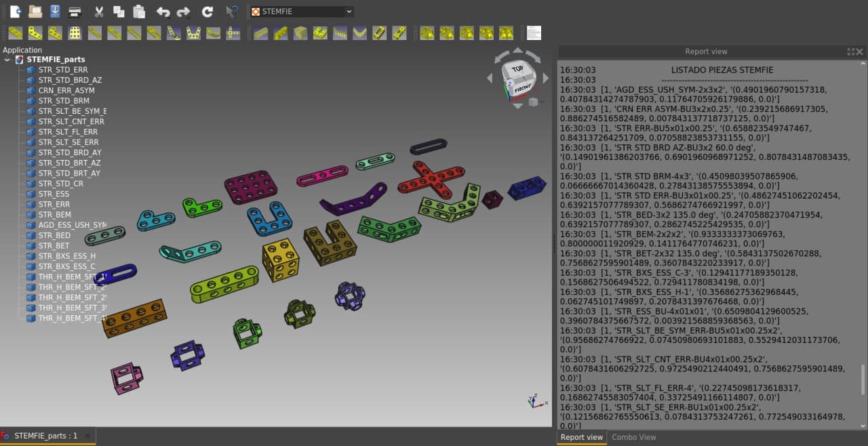The image size is (868, 446).
Task: Open the STEMFIE workbench selector dropdown
Action: (x=302, y=12)
